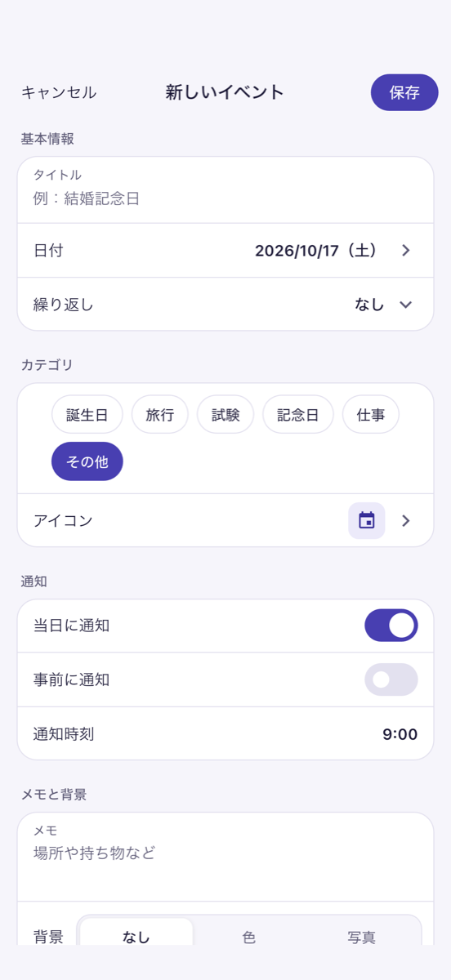Choose the 試験 category chip
The image size is (451, 980).
pyautogui.click(x=225, y=415)
